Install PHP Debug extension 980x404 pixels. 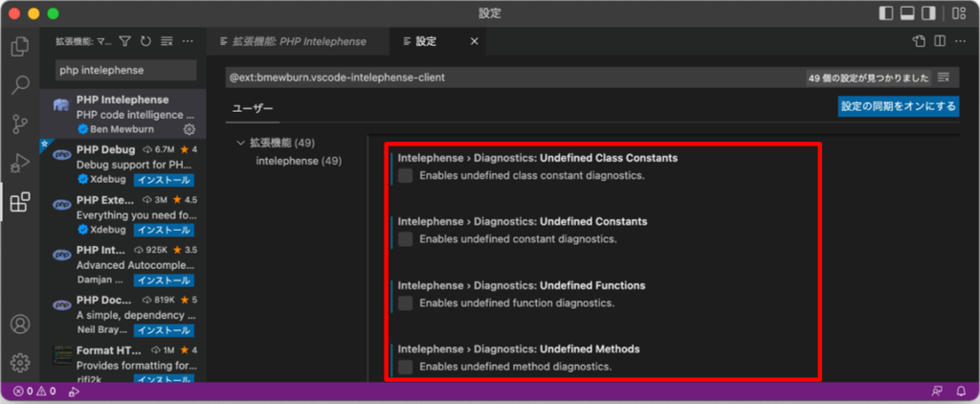point(163,180)
